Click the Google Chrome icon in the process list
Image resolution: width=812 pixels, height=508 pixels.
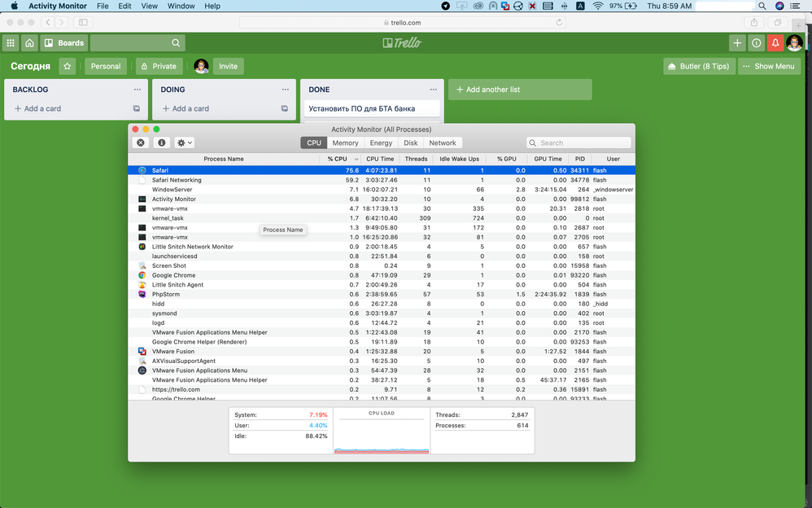[142, 275]
